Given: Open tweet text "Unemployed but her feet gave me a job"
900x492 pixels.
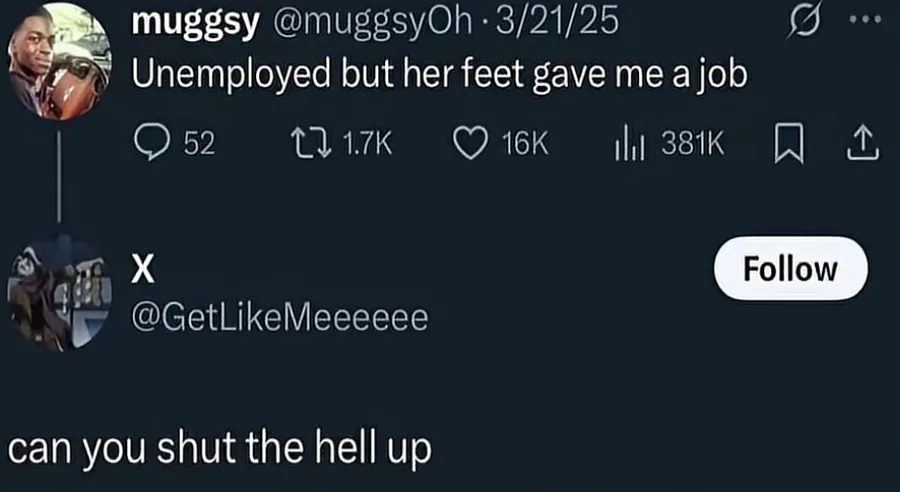Looking at the screenshot, I should (x=440, y=75).
